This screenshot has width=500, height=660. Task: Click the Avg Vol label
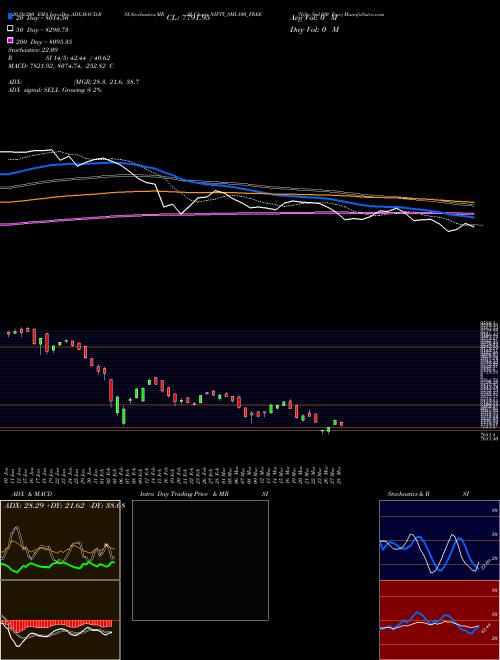coord(314,18)
